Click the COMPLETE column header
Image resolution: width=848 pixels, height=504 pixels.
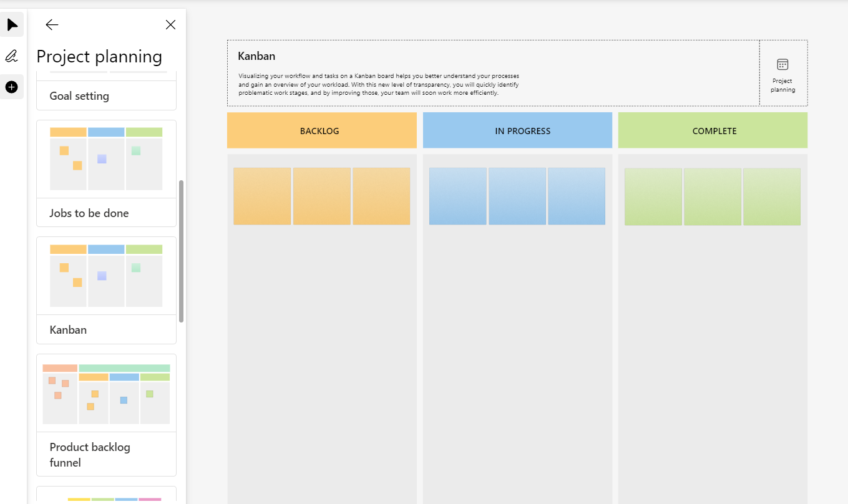713,131
